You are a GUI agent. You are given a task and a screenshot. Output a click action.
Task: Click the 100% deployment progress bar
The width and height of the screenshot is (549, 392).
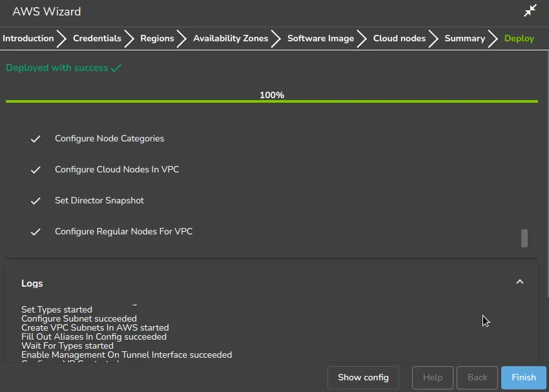coord(272,101)
